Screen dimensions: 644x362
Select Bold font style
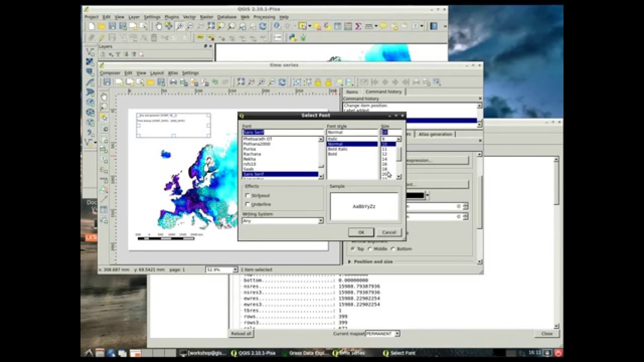pyautogui.click(x=332, y=154)
